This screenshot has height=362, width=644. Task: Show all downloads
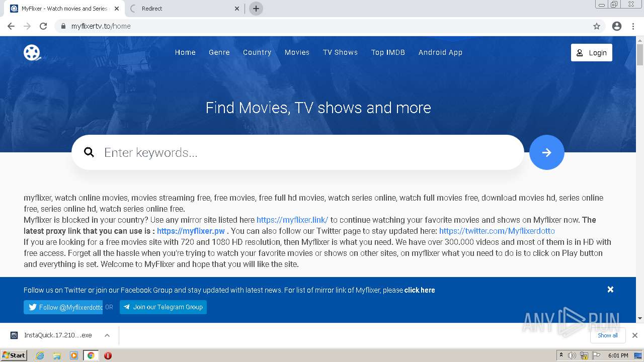tap(607, 335)
